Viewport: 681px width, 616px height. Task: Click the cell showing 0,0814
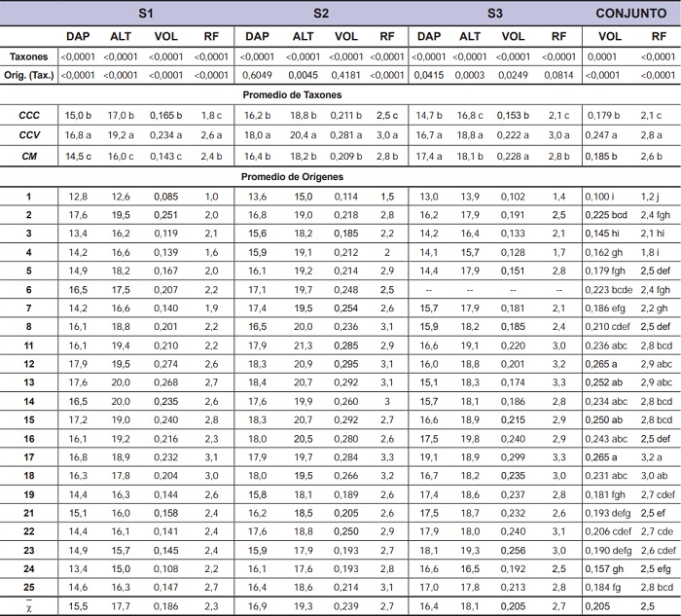pos(558,75)
